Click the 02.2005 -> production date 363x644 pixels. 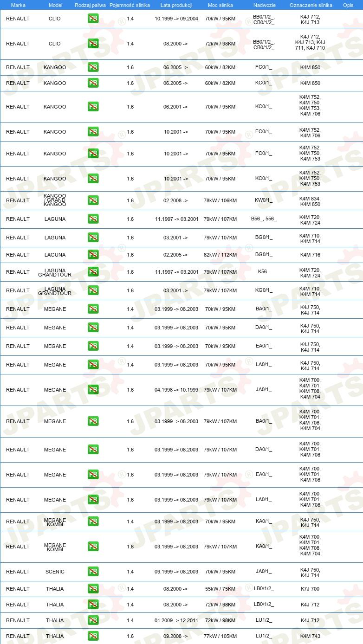[175, 255]
